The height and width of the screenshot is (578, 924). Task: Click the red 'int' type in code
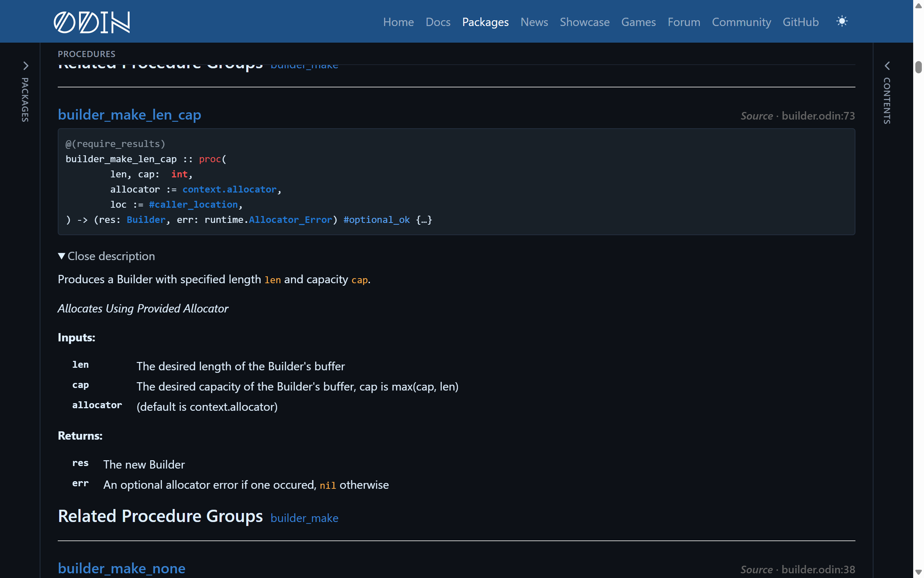(179, 174)
